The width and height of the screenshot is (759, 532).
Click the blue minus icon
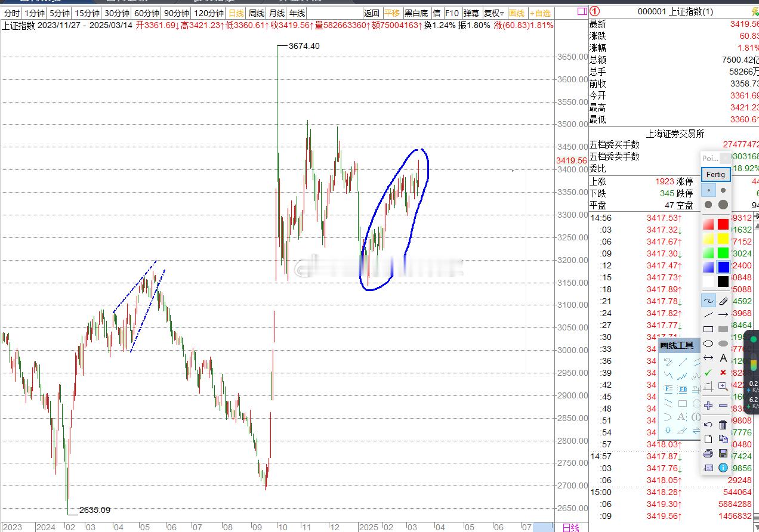[x=723, y=406]
